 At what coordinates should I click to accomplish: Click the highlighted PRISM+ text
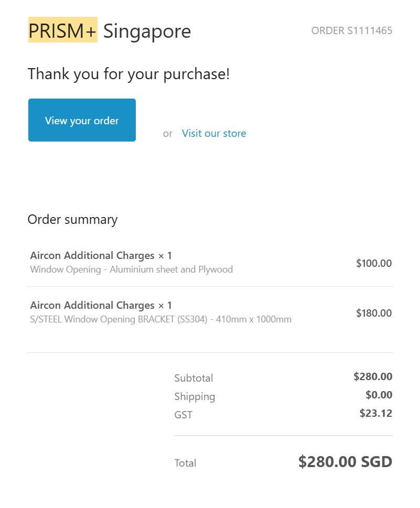[x=62, y=31]
